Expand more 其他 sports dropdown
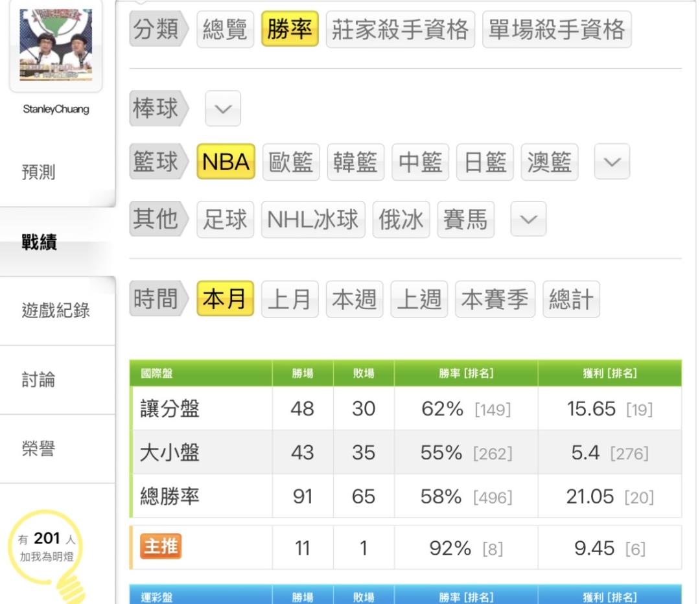Image resolution: width=700 pixels, height=604 pixels. 528,219
